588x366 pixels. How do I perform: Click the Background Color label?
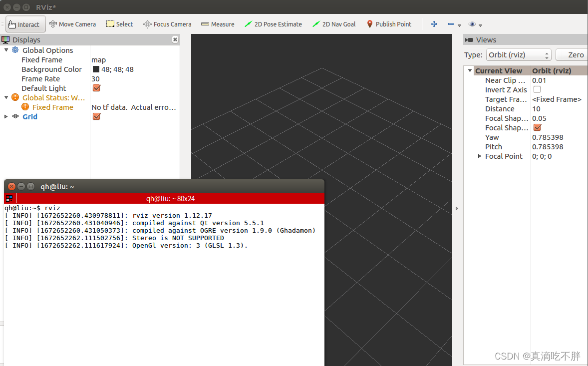(51, 69)
